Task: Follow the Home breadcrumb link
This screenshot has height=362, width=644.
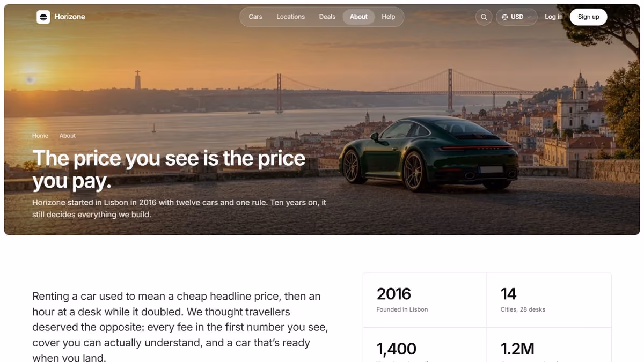Action: tap(40, 136)
